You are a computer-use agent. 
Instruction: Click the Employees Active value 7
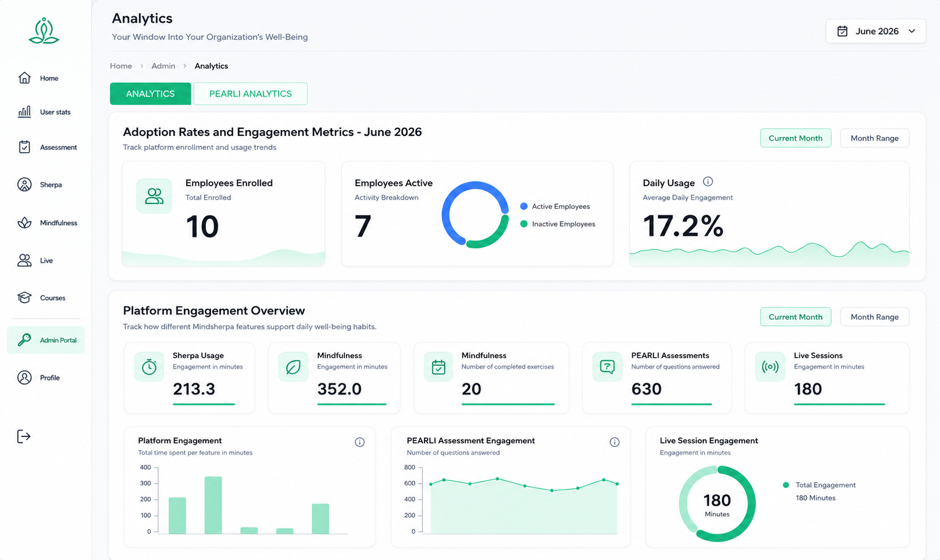363,226
